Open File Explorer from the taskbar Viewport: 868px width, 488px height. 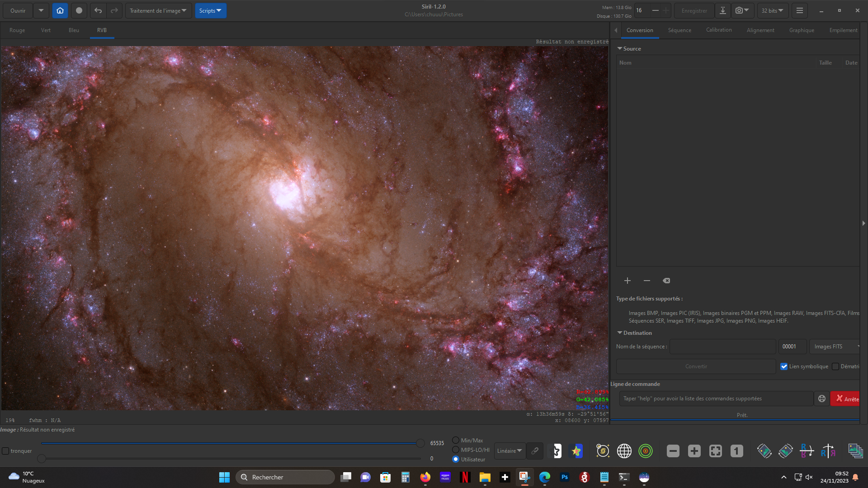tap(485, 477)
